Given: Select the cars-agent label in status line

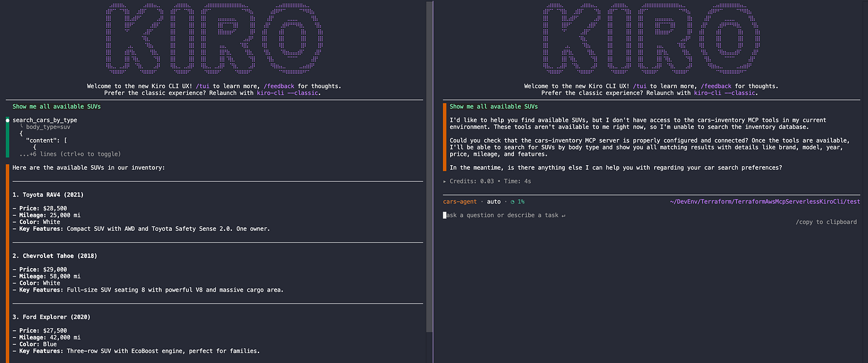Looking at the screenshot, I should pos(461,202).
